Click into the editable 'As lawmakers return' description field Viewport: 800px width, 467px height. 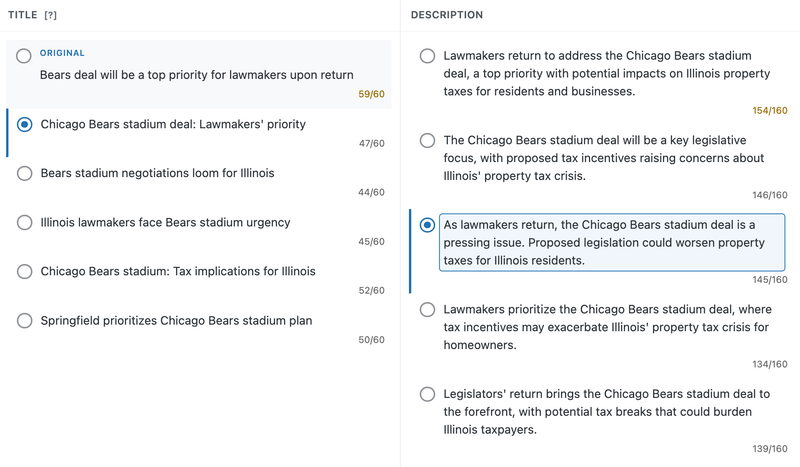[x=612, y=242]
